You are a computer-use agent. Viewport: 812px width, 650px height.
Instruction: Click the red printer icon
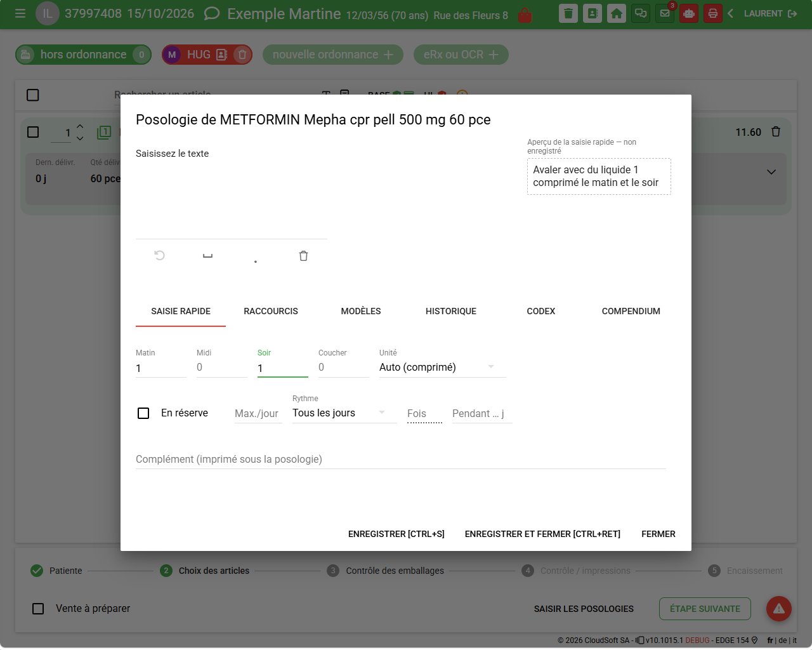[713, 13]
